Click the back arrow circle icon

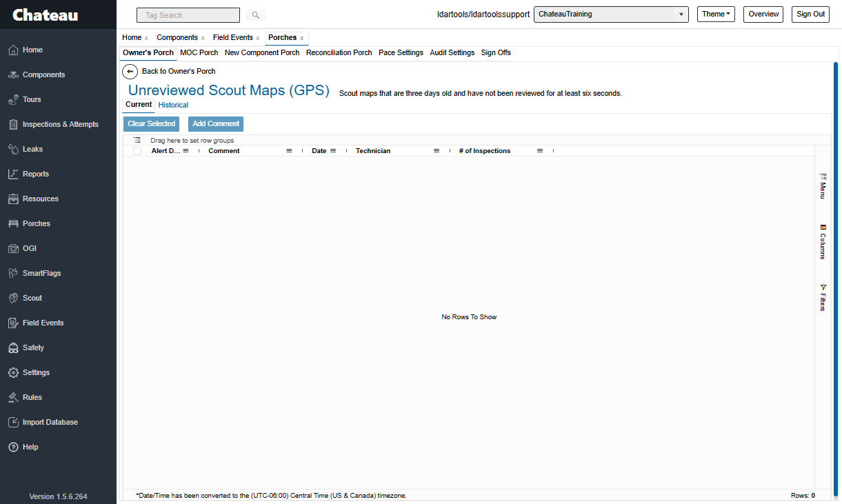(x=130, y=71)
